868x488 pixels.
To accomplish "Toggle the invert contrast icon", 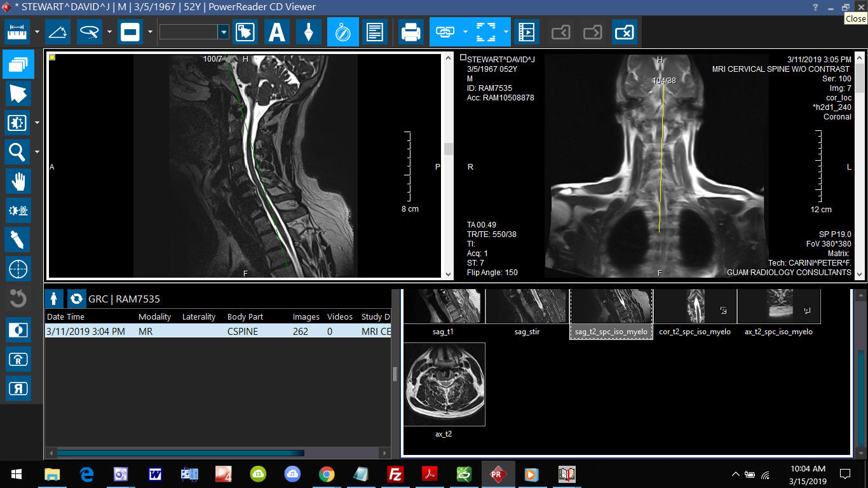I will (17, 330).
